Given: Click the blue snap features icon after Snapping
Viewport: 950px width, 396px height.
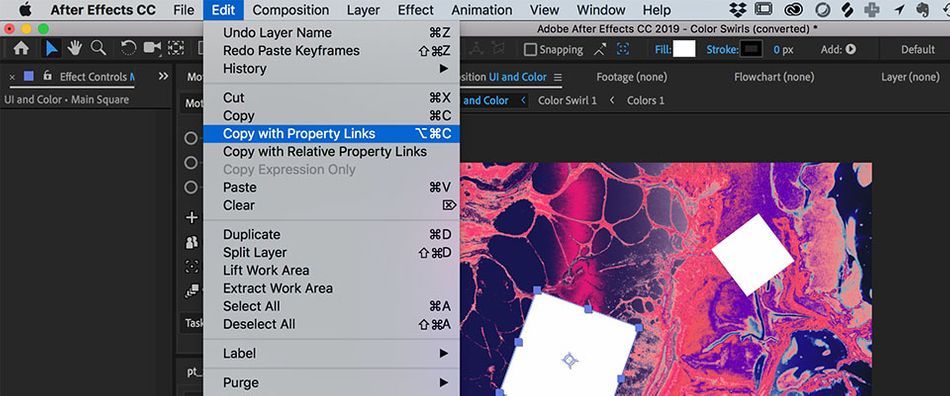Looking at the screenshot, I should (623, 50).
